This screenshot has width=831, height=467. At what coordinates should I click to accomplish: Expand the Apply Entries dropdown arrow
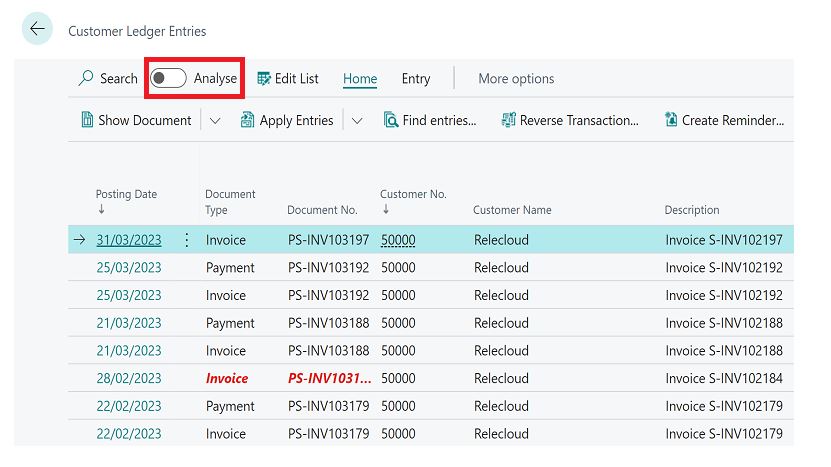[x=356, y=121]
